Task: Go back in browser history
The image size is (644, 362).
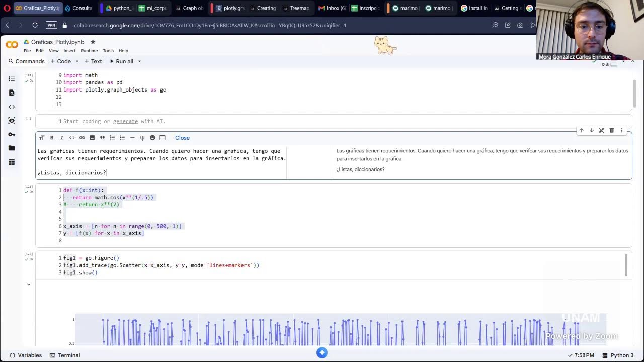Action: pyautogui.click(x=8, y=25)
